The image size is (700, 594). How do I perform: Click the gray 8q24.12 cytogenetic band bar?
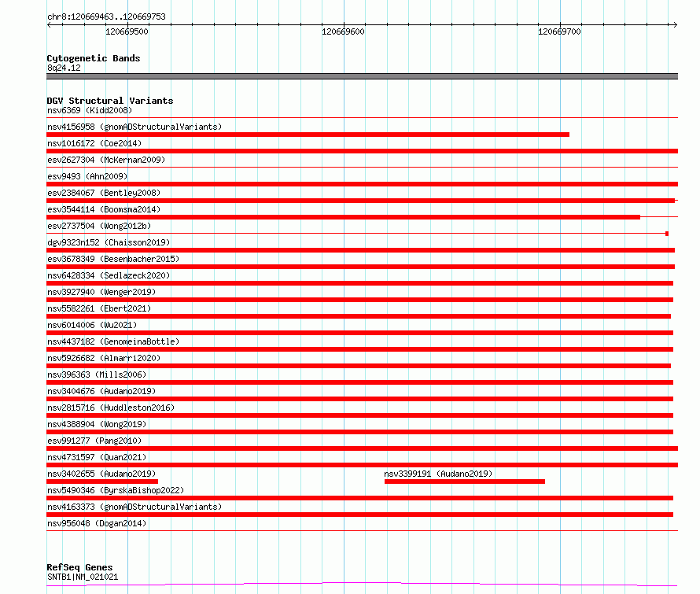[x=362, y=76]
